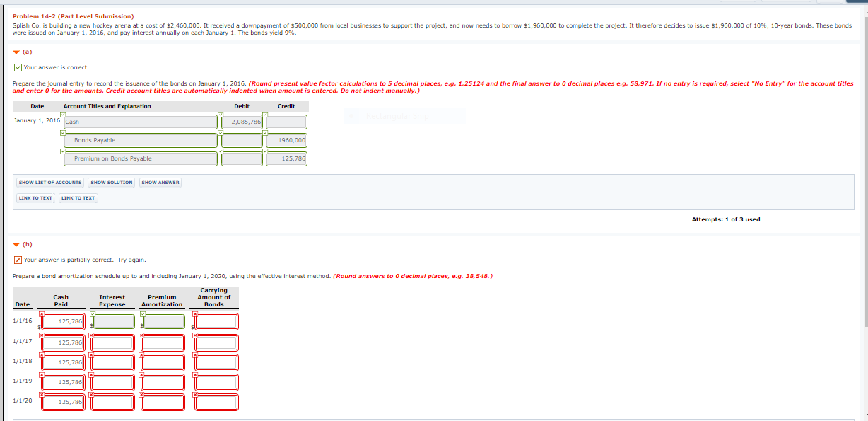Screen dimensions: 868x421
Task: Click the green checkmark above 1/1/16 Interest Expense field
Action: tap(93, 314)
